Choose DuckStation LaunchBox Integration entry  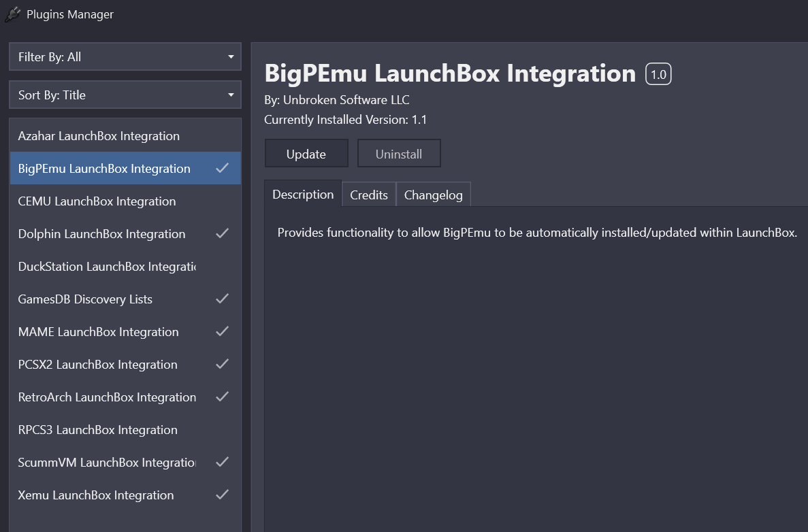click(107, 267)
